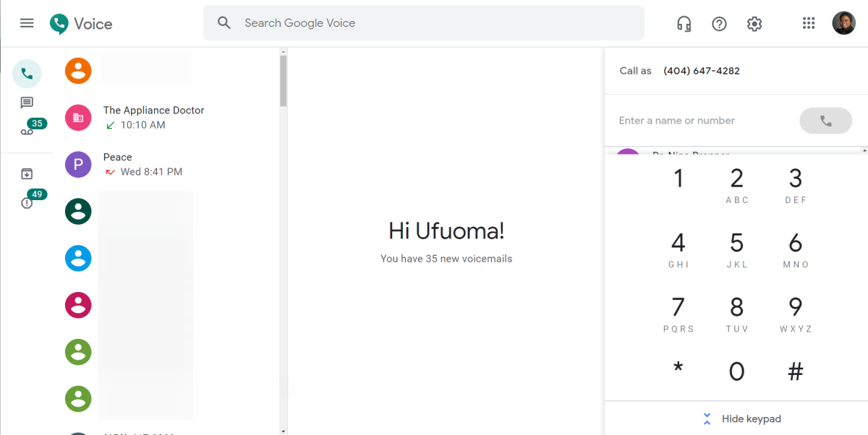The height and width of the screenshot is (435, 868).
Task: Open the main hamburger menu
Action: pos(27,23)
